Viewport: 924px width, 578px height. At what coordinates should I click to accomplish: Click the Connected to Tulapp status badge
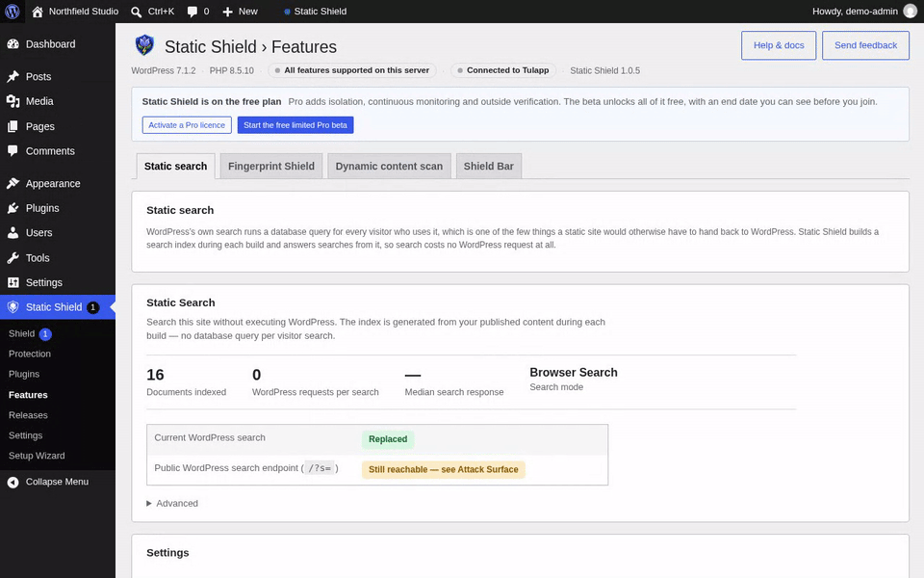click(503, 70)
